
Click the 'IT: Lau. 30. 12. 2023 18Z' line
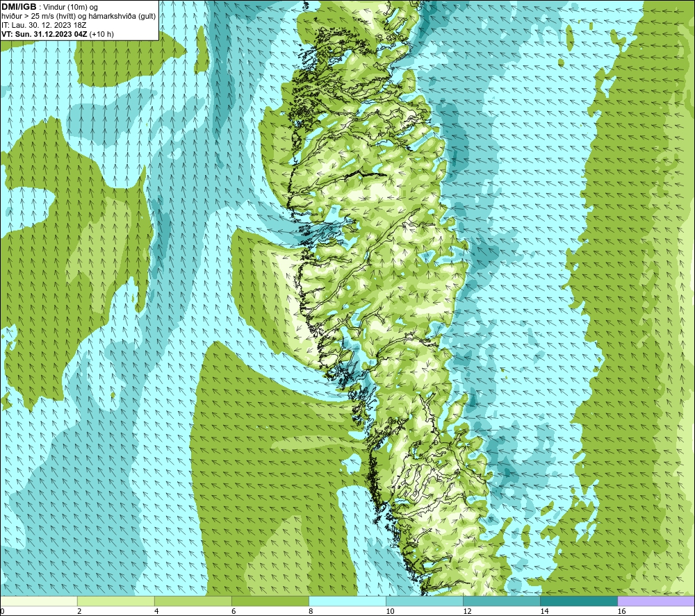pyautogui.click(x=44, y=25)
